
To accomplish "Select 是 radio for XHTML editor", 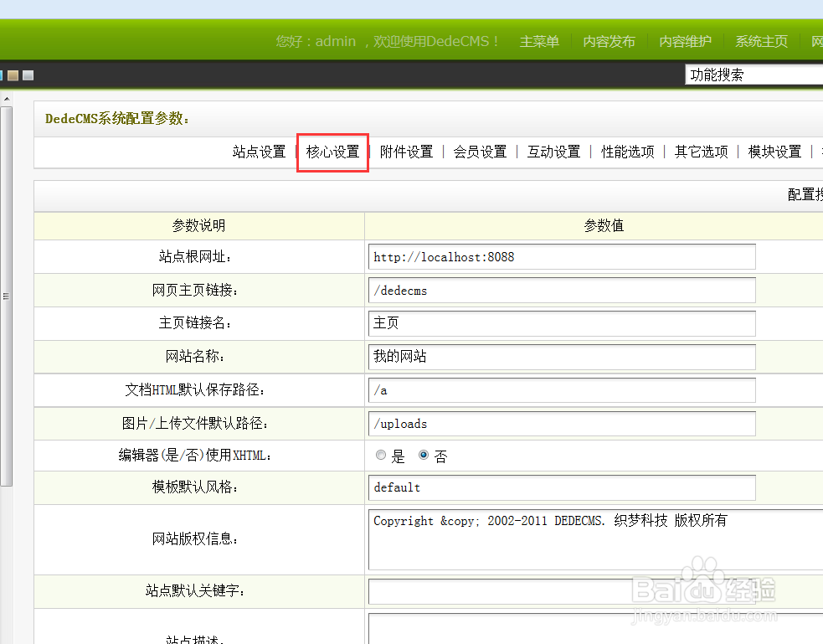I will click(381, 455).
